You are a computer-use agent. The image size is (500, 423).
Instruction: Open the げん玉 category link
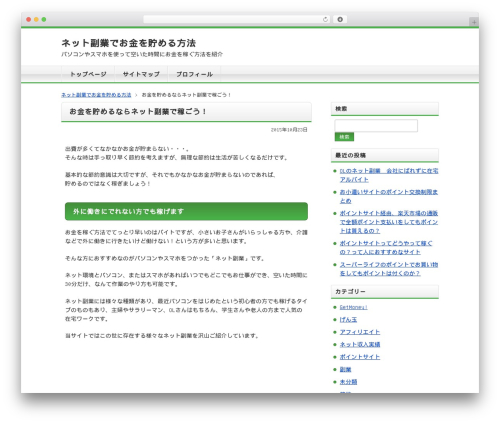[x=348, y=320]
